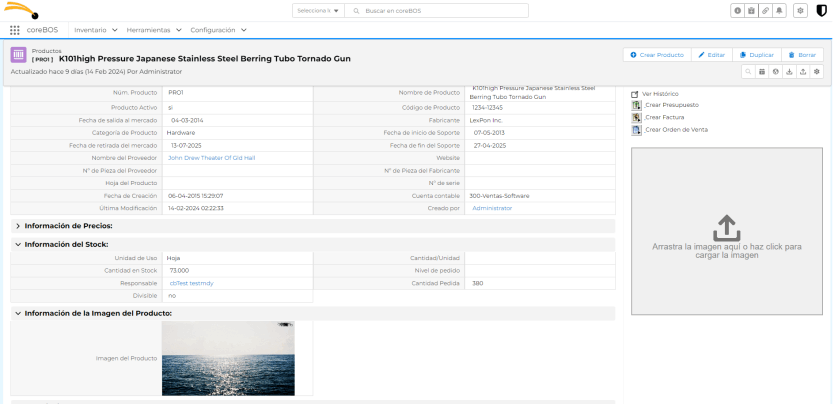
Task: Click the link chain icon in header
Action: pyautogui.click(x=765, y=10)
